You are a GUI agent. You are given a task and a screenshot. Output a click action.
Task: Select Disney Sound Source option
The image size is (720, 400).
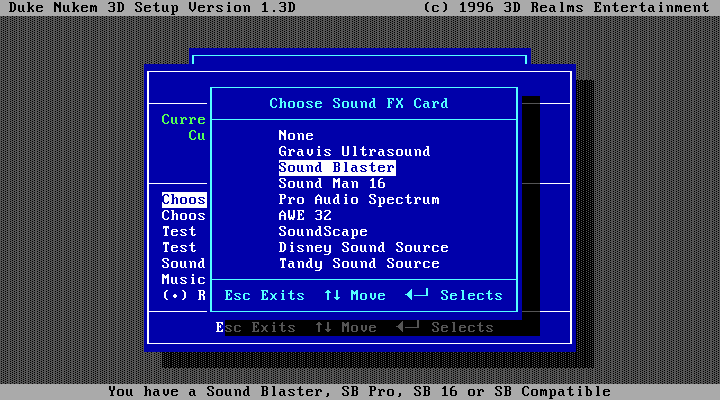363,248
